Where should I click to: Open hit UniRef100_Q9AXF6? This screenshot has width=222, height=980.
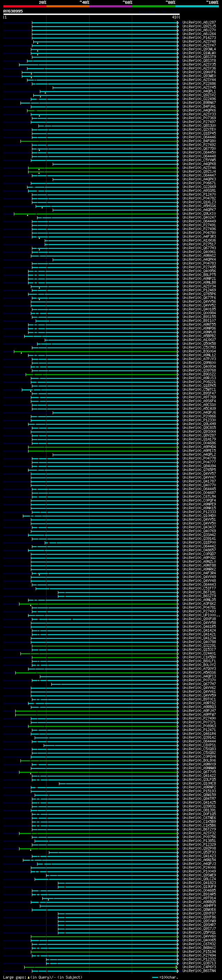click(199, 72)
